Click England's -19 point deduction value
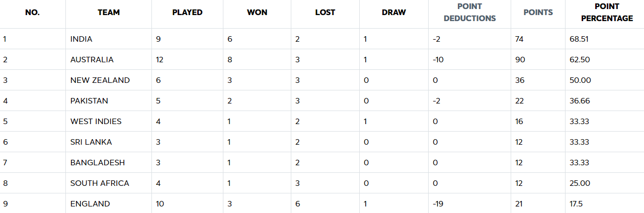This screenshot has height=213, width=644. [438, 204]
